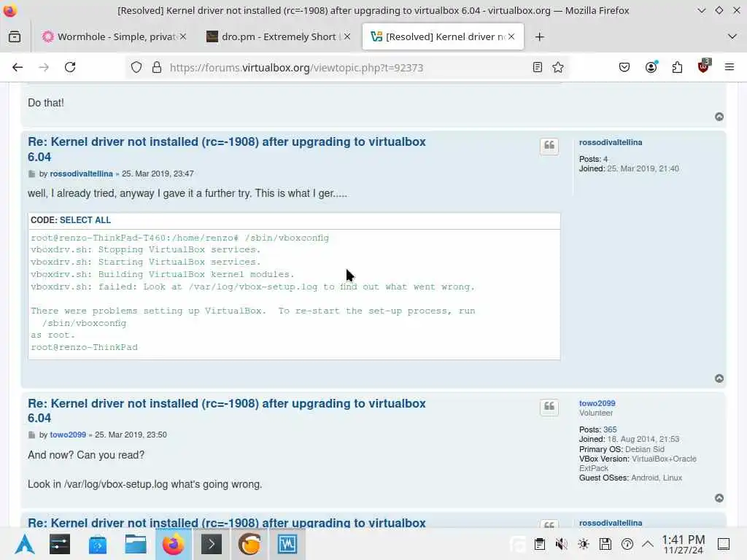This screenshot has width=747, height=560.
Task: Open rossodivaltellina author link beside 23:47 date
Action: tap(82, 174)
